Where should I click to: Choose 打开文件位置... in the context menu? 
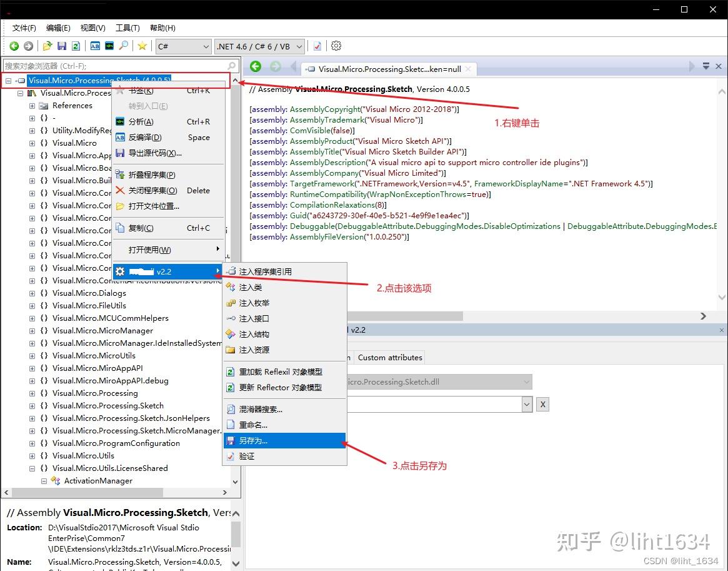pos(168,206)
